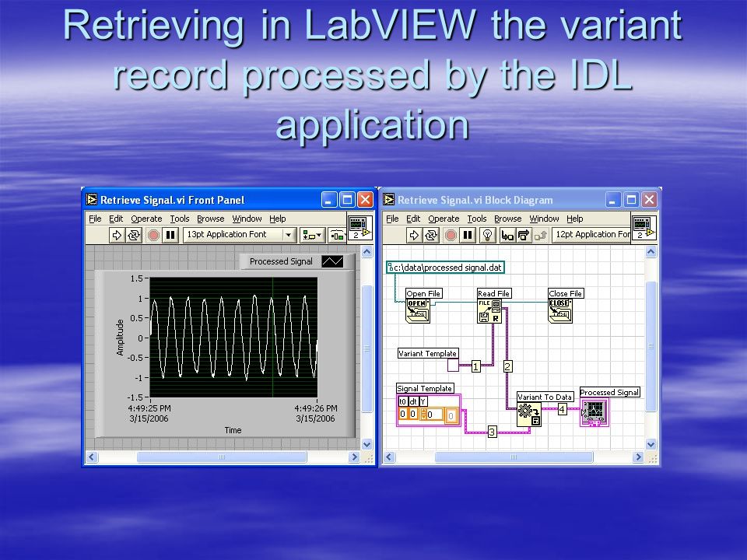Click the Processed Signal waveform graph
The width and height of the screenshot is (747, 560).
(233, 337)
